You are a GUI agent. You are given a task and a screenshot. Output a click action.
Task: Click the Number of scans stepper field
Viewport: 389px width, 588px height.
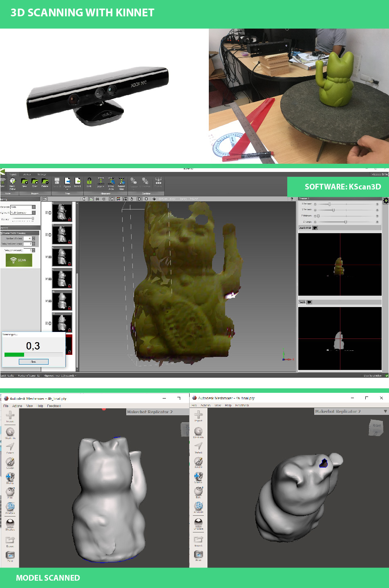29,238
